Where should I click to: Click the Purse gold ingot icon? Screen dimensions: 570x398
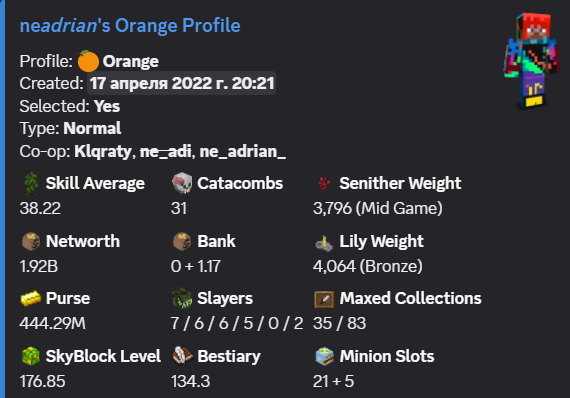pyautogui.click(x=31, y=299)
